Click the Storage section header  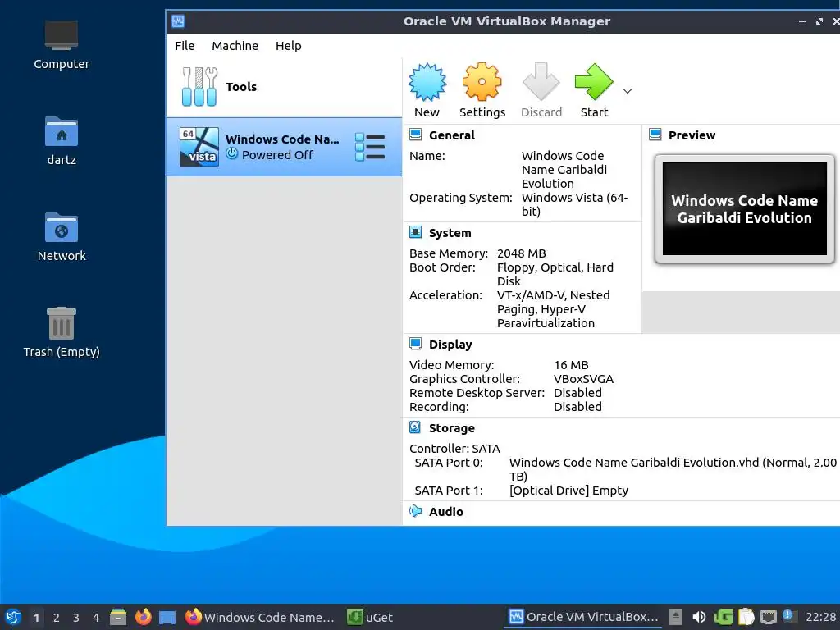point(452,428)
